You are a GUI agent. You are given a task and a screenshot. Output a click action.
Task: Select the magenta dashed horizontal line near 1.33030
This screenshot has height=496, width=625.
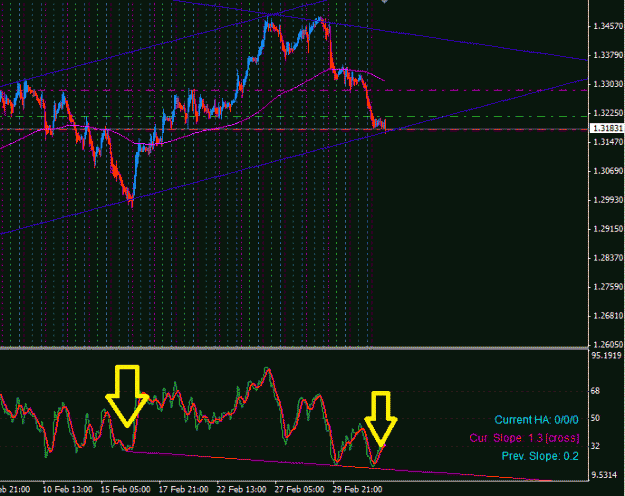pyautogui.click(x=294, y=91)
